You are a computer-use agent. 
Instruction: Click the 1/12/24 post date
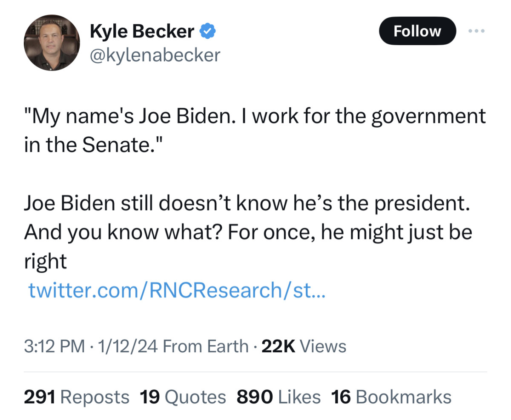127,346
